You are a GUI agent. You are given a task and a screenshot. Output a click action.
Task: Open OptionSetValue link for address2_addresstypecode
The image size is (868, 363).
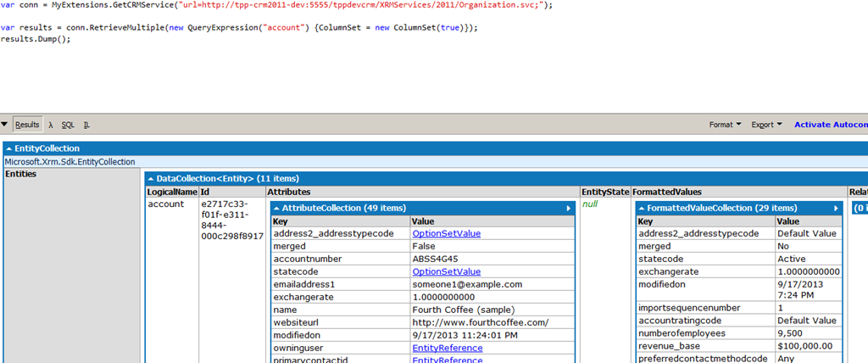(x=446, y=234)
